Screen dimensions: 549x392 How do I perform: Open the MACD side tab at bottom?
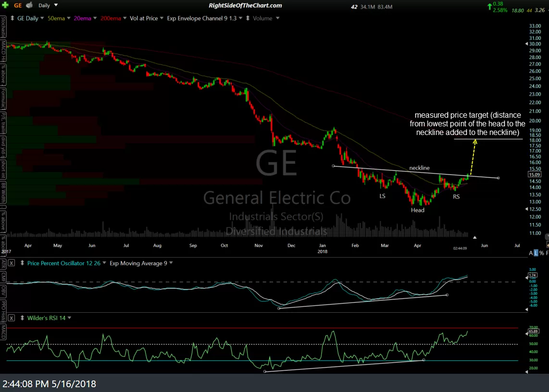3,332
